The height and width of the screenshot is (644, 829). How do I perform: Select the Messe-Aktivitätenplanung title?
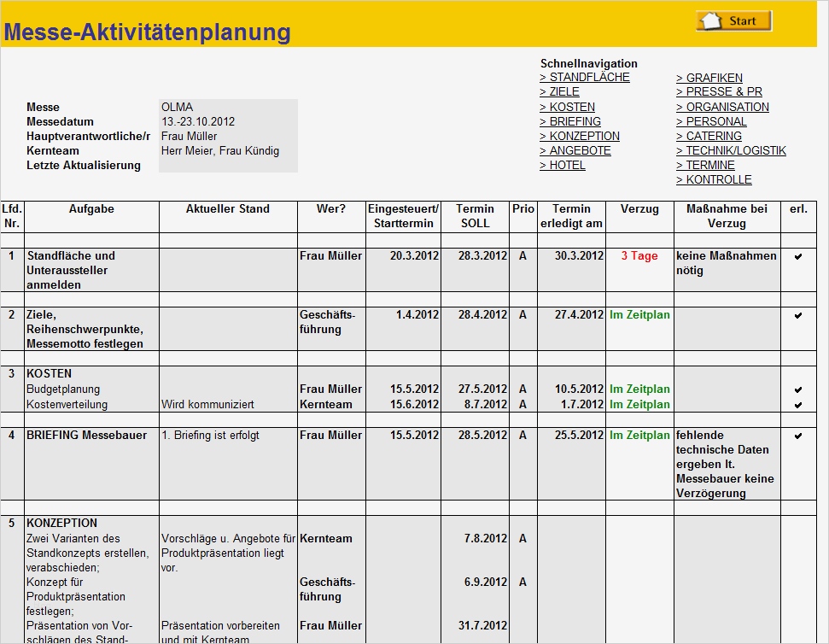148,32
